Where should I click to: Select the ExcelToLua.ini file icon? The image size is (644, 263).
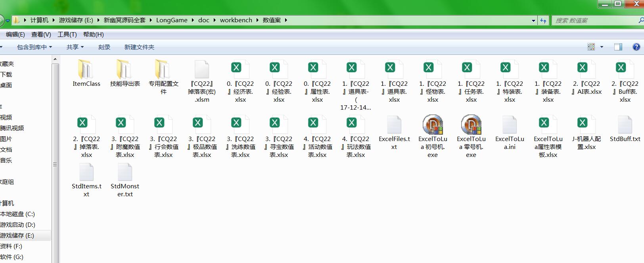[x=510, y=125]
